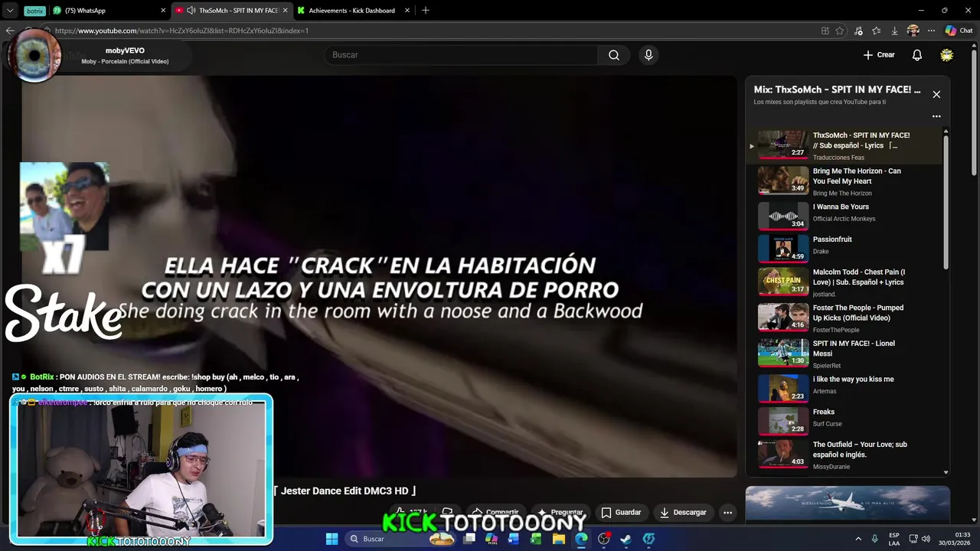Play Passionfruit by Drake
Screen dimensions: 980x551
pyautogui.click(x=842, y=248)
